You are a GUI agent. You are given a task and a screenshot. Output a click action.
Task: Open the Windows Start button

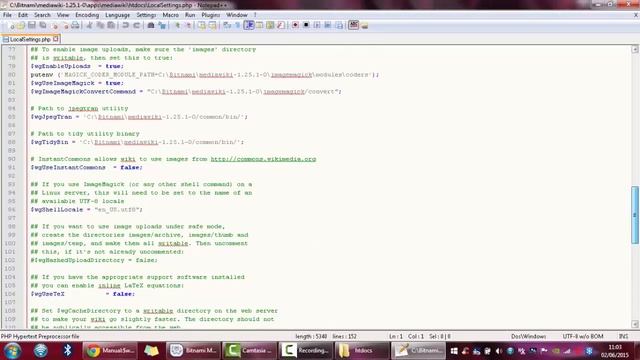12,351
